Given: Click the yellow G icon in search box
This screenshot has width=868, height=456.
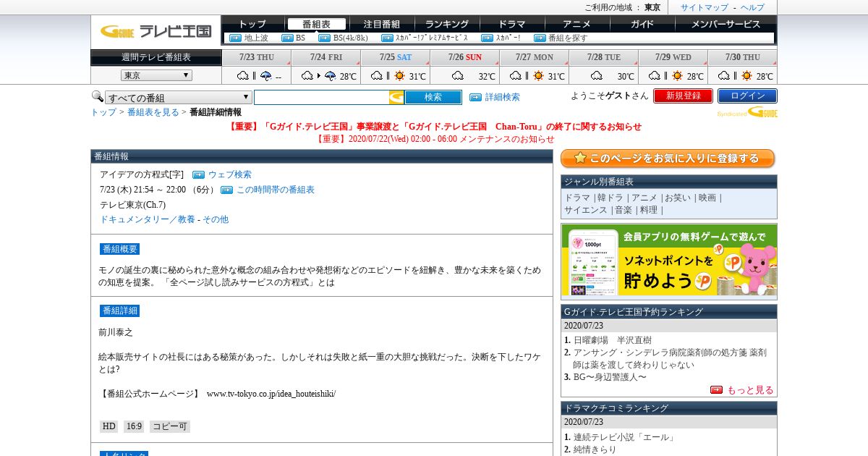Looking at the screenshot, I should click(x=396, y=97).
